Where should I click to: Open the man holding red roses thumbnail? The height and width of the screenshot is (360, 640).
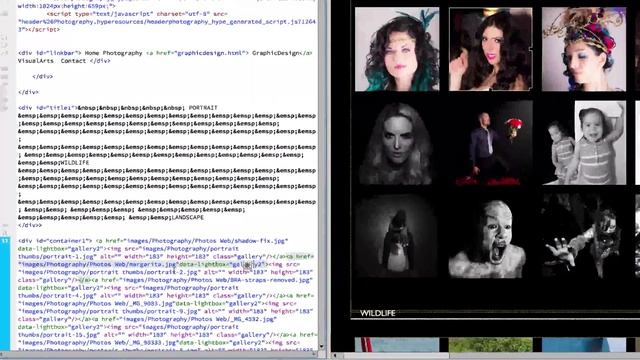pyautogui.click(x=491, y=143)
